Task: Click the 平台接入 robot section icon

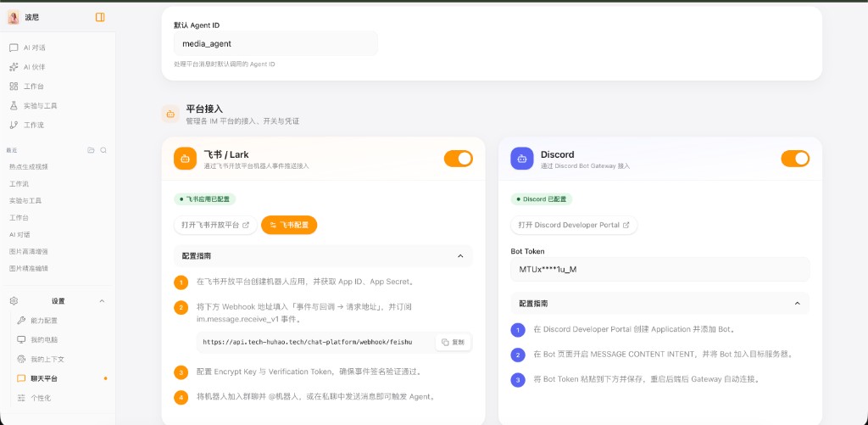Action: tap(170, 115)
